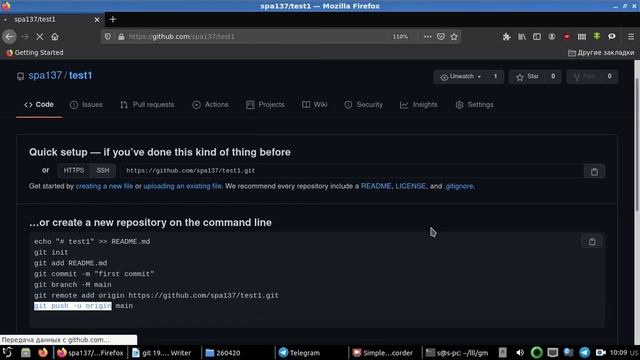
Task: Stop page loading with the X button
Action: [x=40, y=36]
